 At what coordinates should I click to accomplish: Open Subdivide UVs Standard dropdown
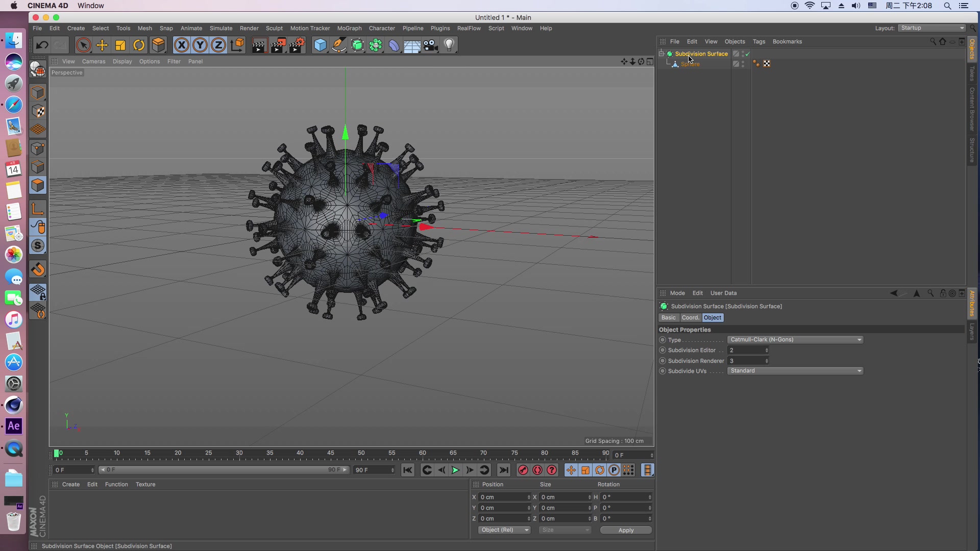click(795, 371)
